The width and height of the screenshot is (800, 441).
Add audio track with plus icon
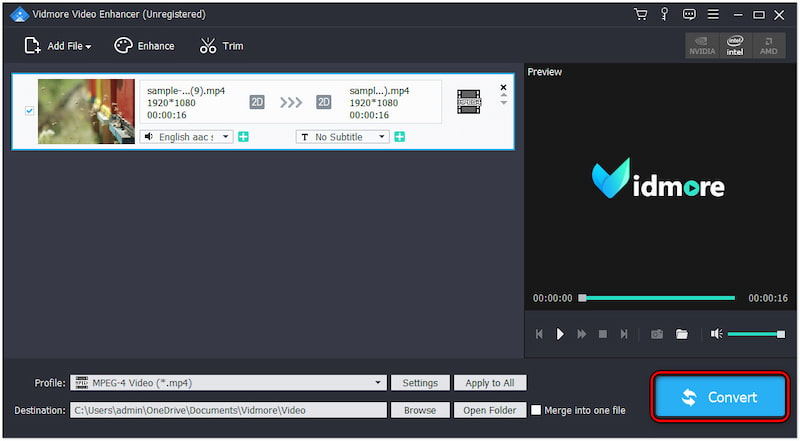tap(243, 137)
